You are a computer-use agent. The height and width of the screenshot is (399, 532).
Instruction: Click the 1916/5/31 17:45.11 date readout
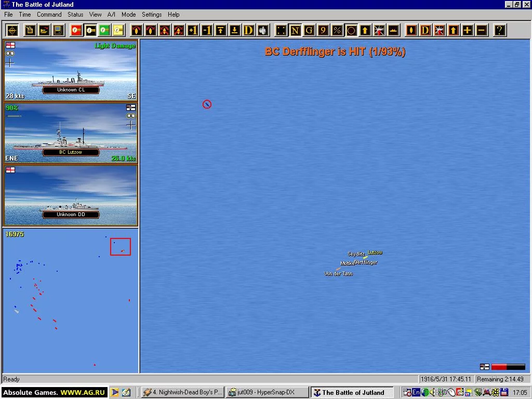(x=445, y=379)
